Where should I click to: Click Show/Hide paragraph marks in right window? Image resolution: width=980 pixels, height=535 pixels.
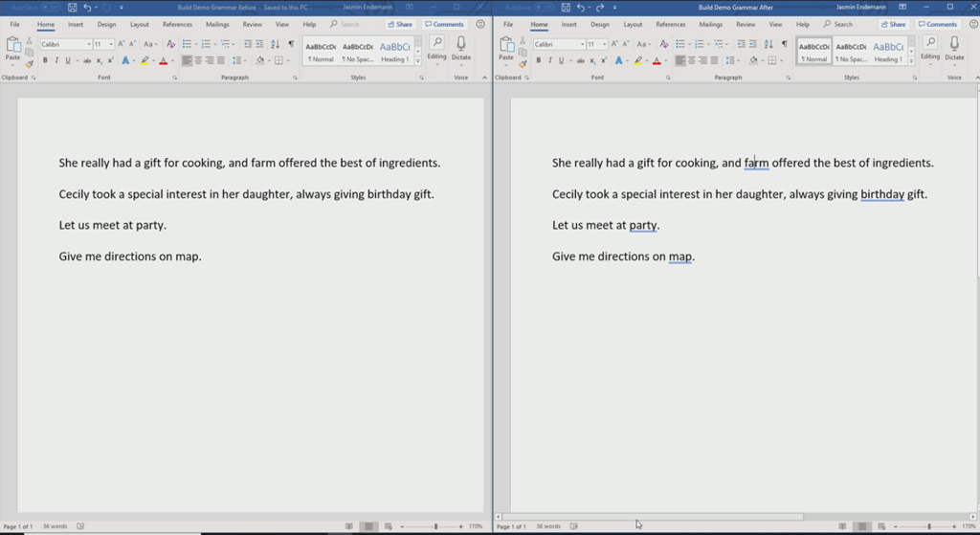tap(784, 44)
